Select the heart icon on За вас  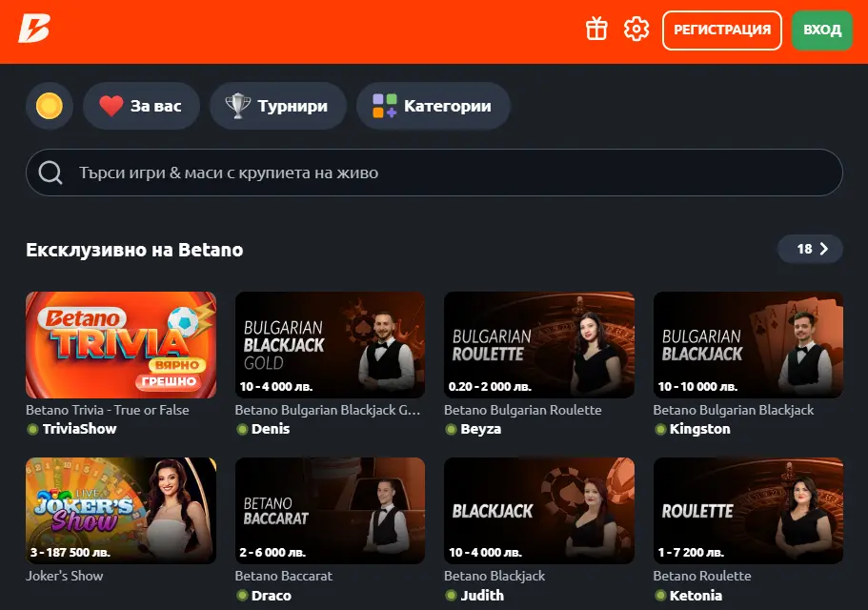click(x=111, y=106)
